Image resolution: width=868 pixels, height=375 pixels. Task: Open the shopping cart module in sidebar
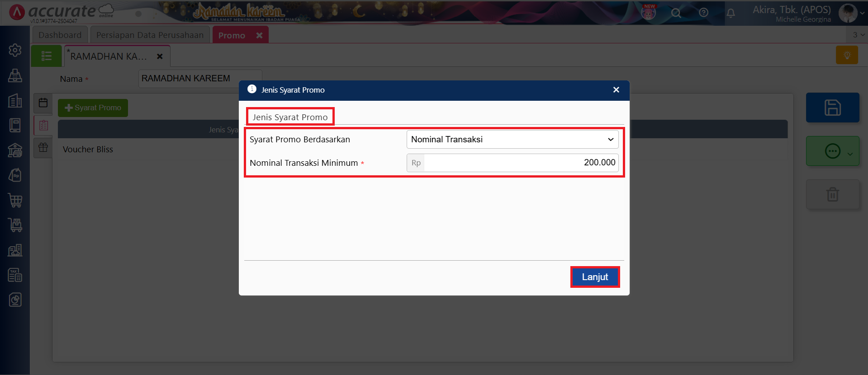pyautogui.click(x=15, y=200)
